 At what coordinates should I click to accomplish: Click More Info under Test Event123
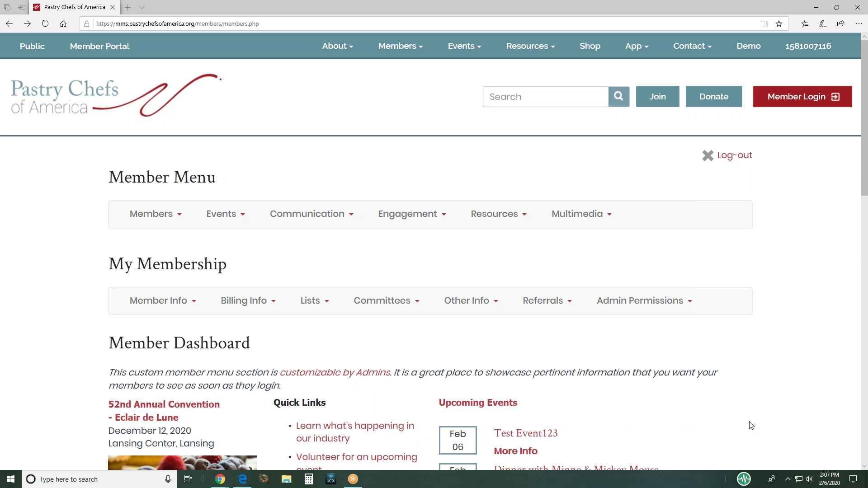515,451
